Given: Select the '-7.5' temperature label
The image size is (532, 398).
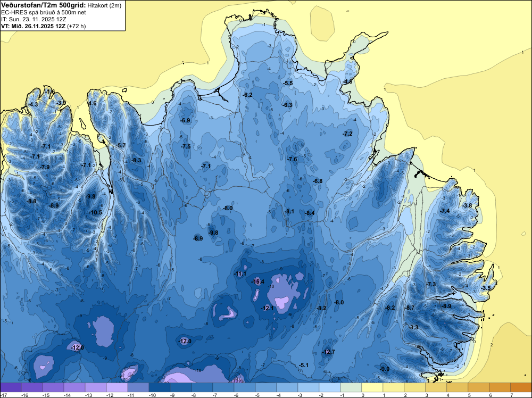Looking at the screenshot, I should [186, 146].
